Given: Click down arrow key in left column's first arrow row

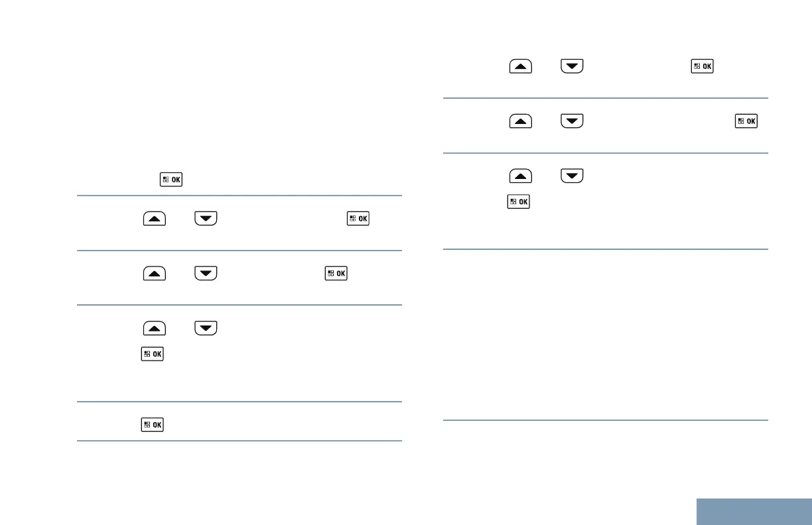Looking at the screenshot, I should 206,219.
